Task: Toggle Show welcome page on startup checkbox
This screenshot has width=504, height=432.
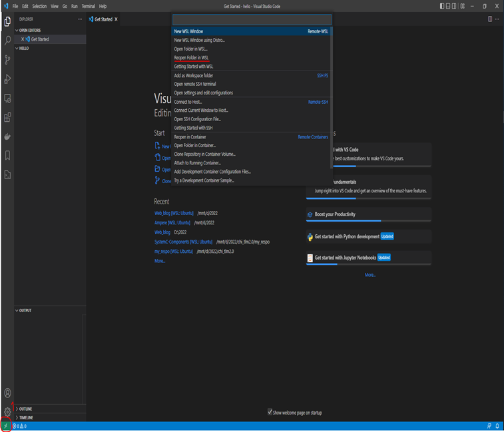Action: coord(270,412)
